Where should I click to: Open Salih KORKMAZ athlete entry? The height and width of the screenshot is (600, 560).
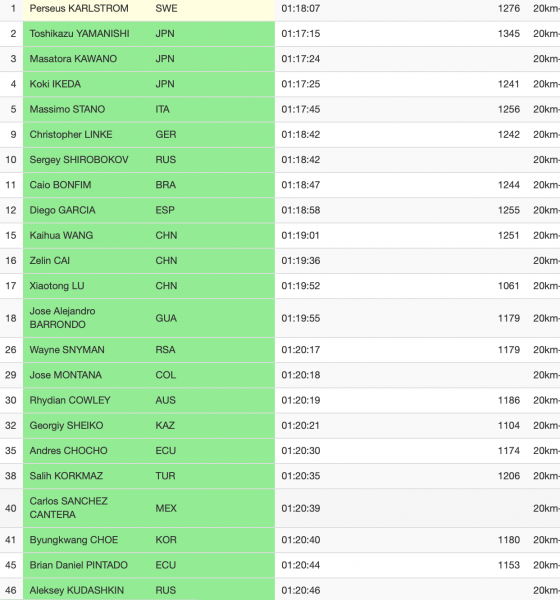[66, 476]
